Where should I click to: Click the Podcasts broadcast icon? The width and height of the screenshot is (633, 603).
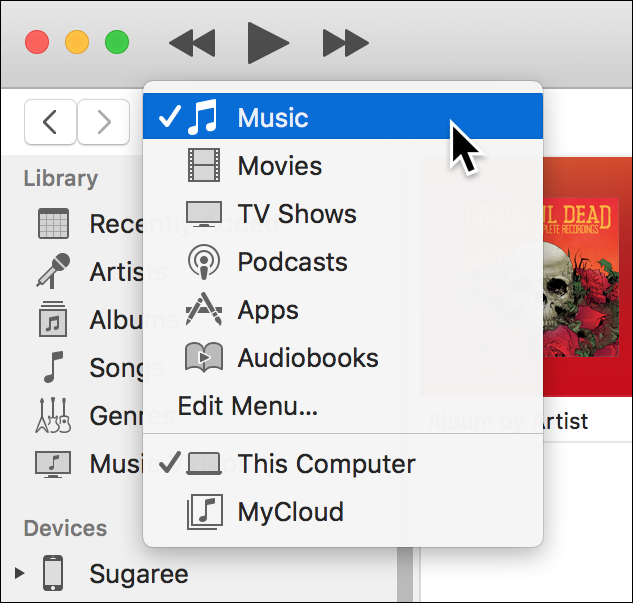click(x=204, y=262)
